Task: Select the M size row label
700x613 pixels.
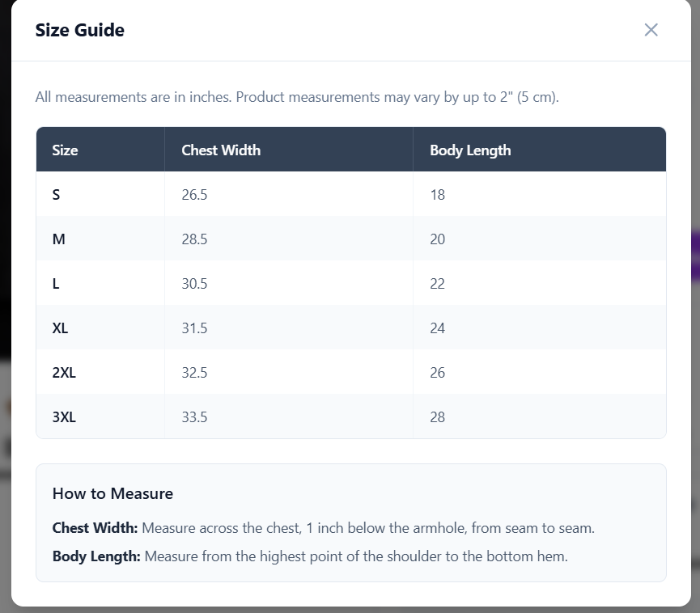Action: (58, 239)
